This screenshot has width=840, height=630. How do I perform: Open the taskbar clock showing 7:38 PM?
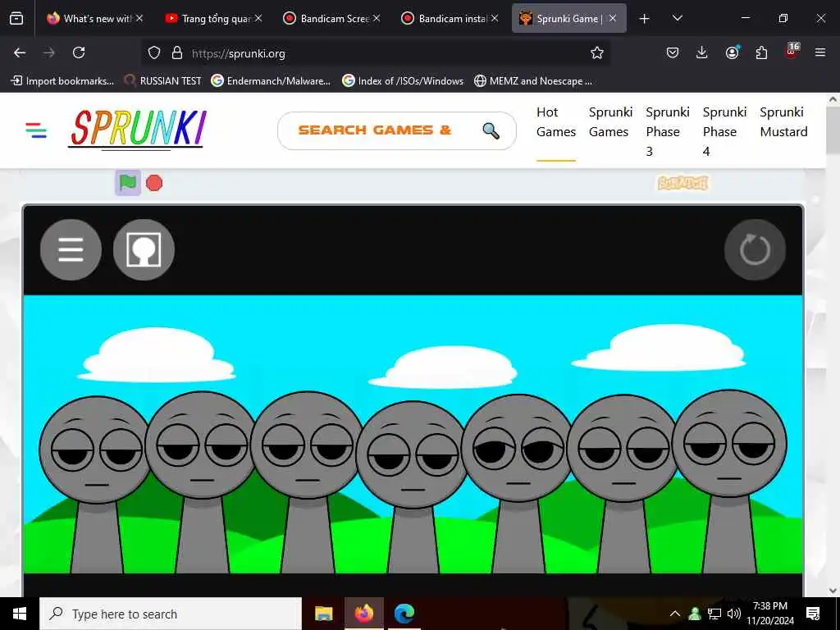click(x=770, y=614)
